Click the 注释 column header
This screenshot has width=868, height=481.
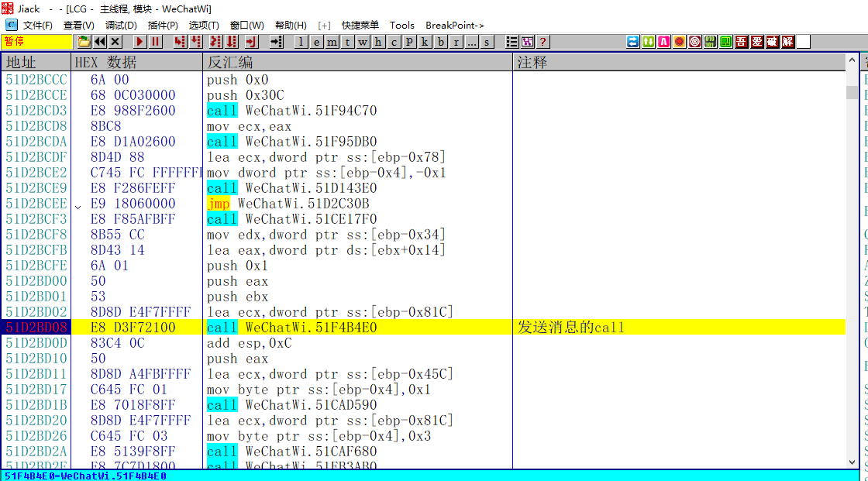click(x=680, y=63)
